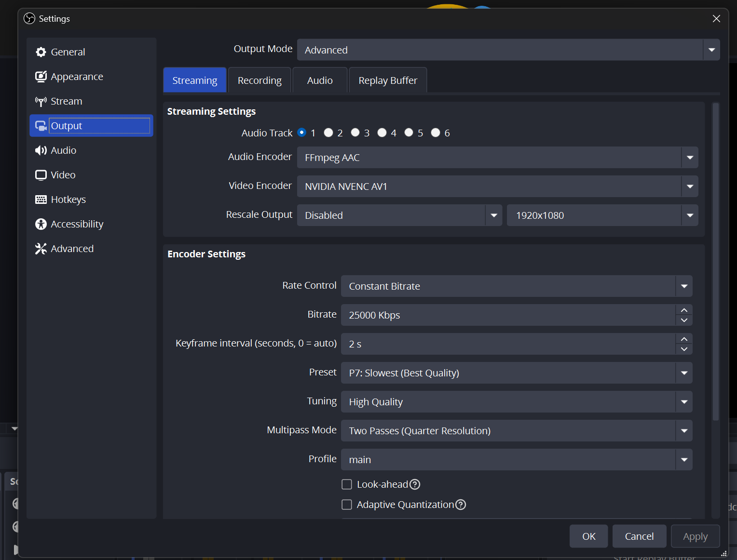Select the Stream antenna icon

pyautogui.click(x=41, y=101)
